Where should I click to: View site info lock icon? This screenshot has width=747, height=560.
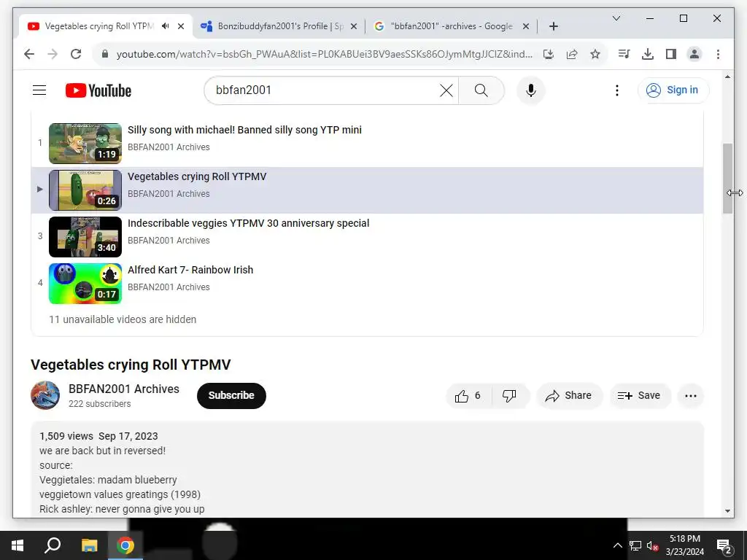(105, 54)
